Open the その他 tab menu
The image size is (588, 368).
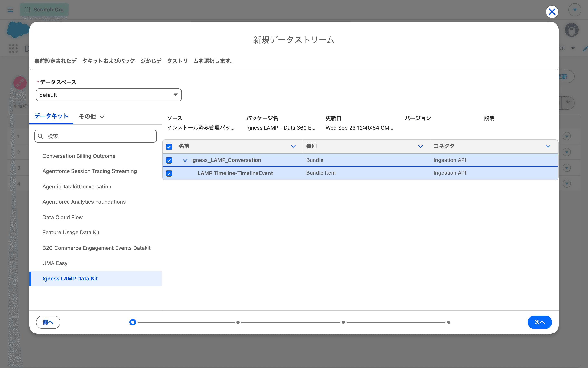92,117
